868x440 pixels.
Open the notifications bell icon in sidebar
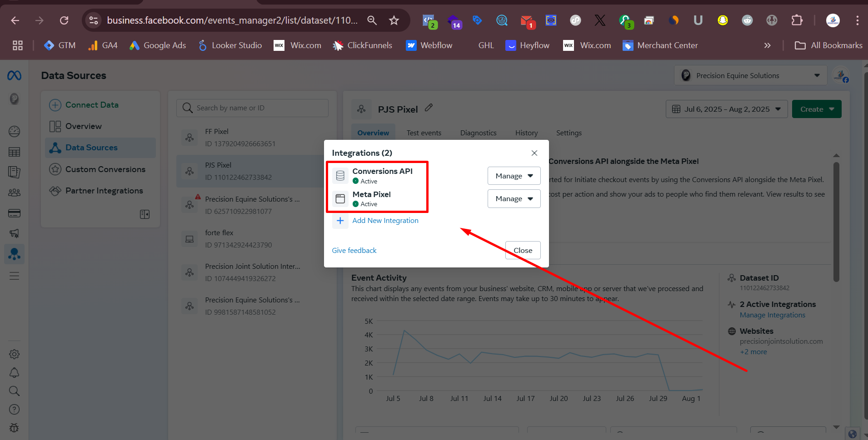point(14,373)
